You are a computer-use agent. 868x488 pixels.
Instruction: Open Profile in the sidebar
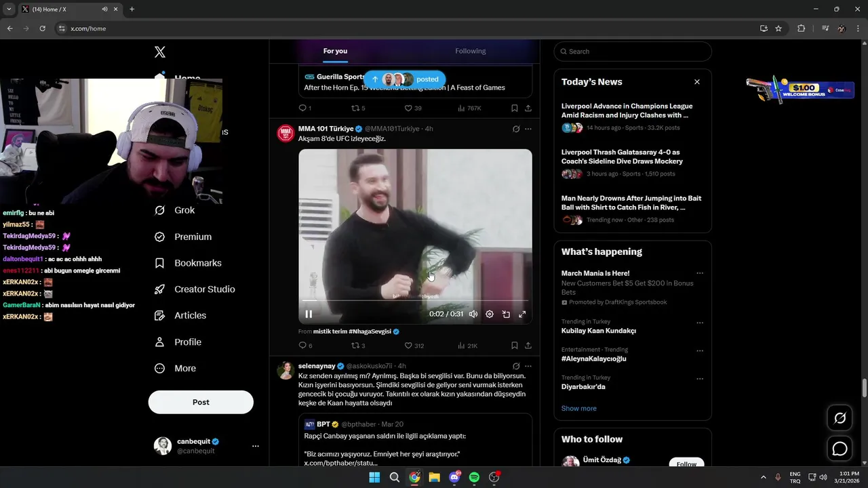coord(178,342)
